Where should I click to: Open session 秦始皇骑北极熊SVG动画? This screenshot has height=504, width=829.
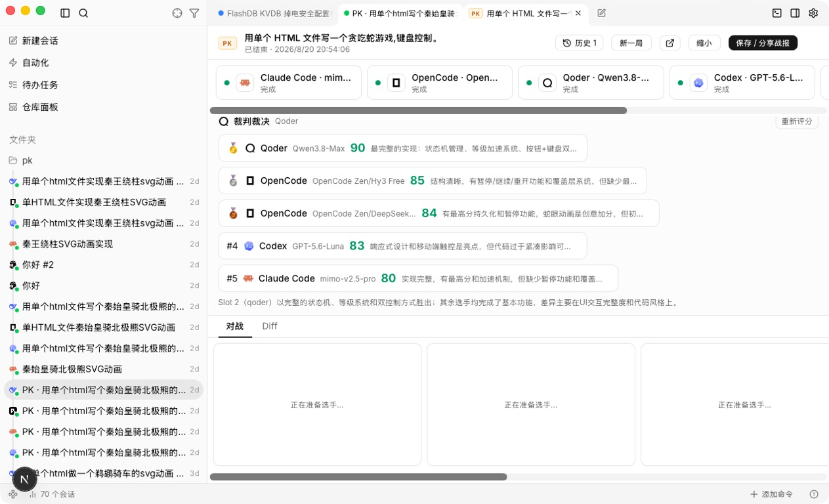[x=103, y=369]
